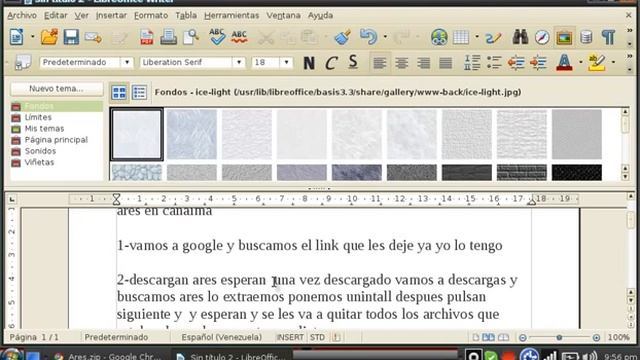
Task: Undo the last action
Action: coord(368,37)
